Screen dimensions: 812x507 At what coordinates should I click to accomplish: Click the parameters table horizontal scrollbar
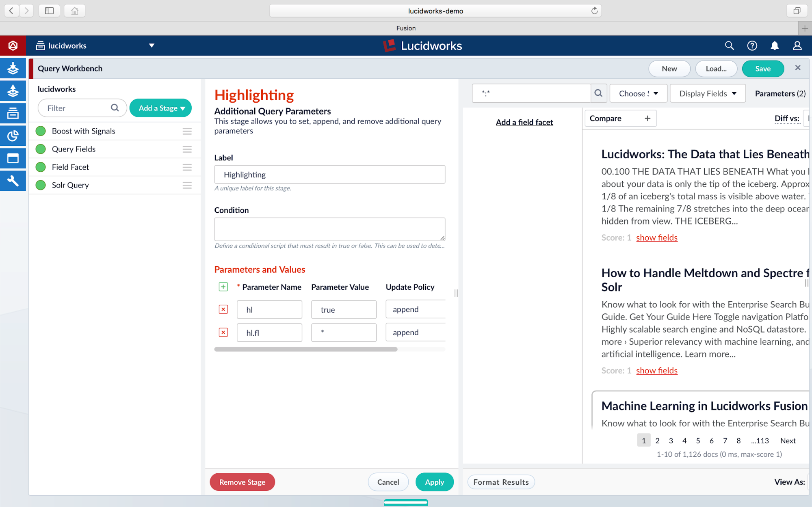(x=306, y=349)
